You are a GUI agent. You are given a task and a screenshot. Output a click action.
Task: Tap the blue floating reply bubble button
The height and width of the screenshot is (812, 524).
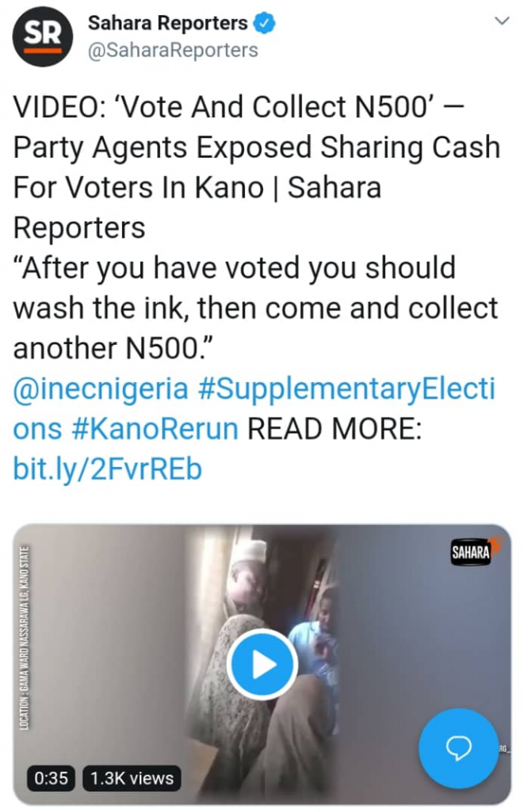pyautogui.click(x=460, y=748)
